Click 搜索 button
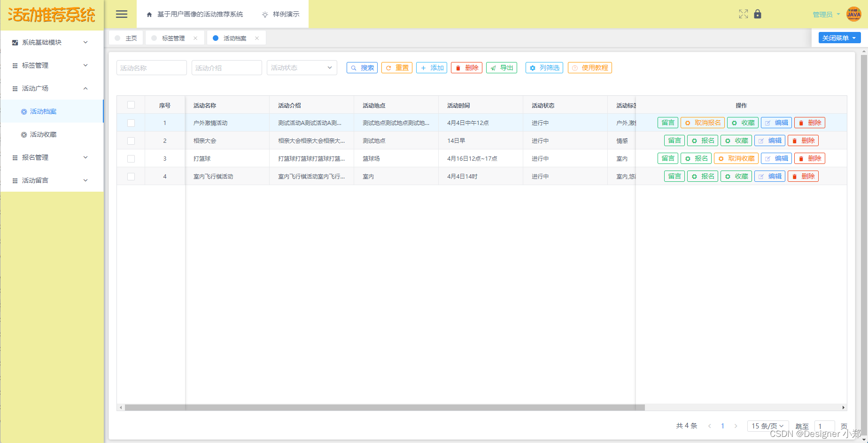The height and width of the screenshot is (443, 868). [x=362, y=68]
